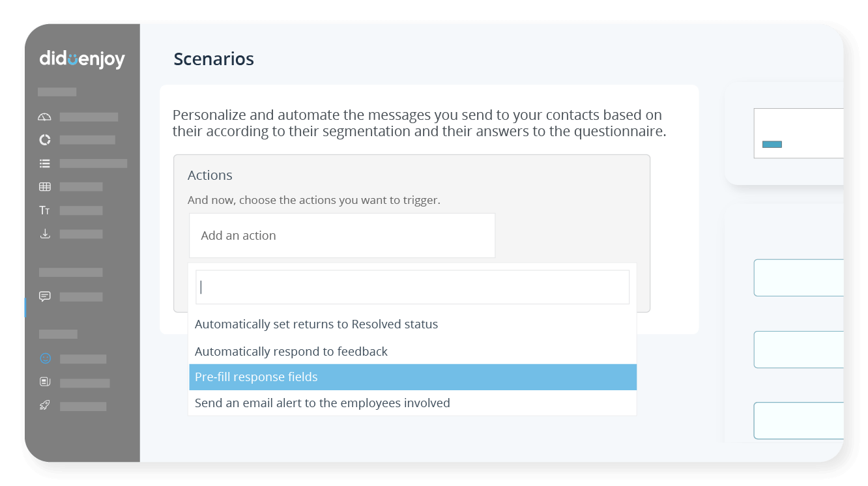868x486 pixels.
Task: Choose Send an email alert to employees
Action: click(412, 403)
